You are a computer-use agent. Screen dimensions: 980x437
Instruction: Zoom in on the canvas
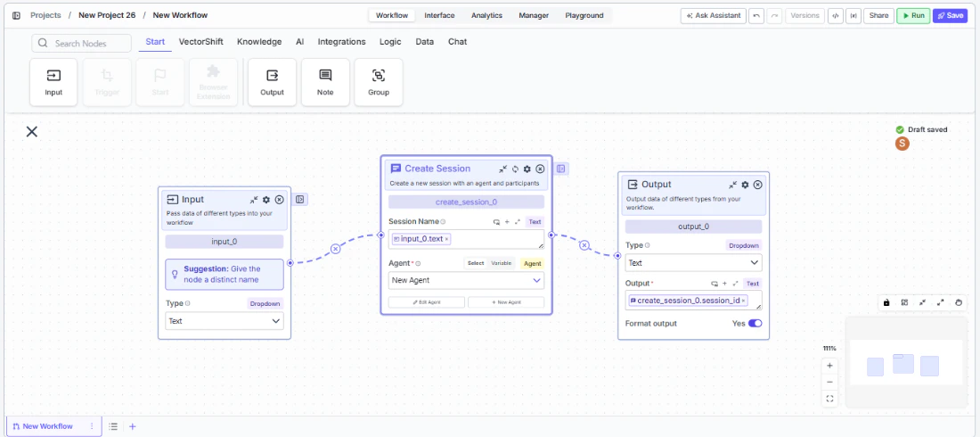pyautogui.click(x=830, y=366)
